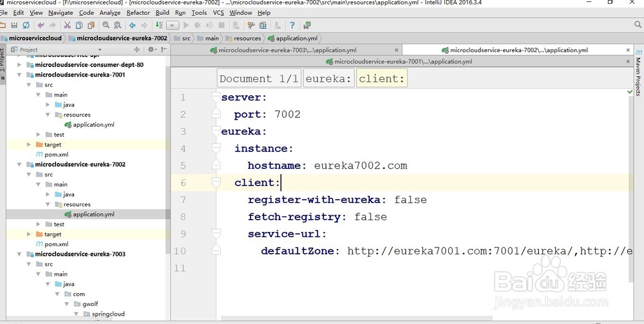This screenshot has width=644, height=324.
Task: Open the run configuration dropdown
Action: (173, 26)
